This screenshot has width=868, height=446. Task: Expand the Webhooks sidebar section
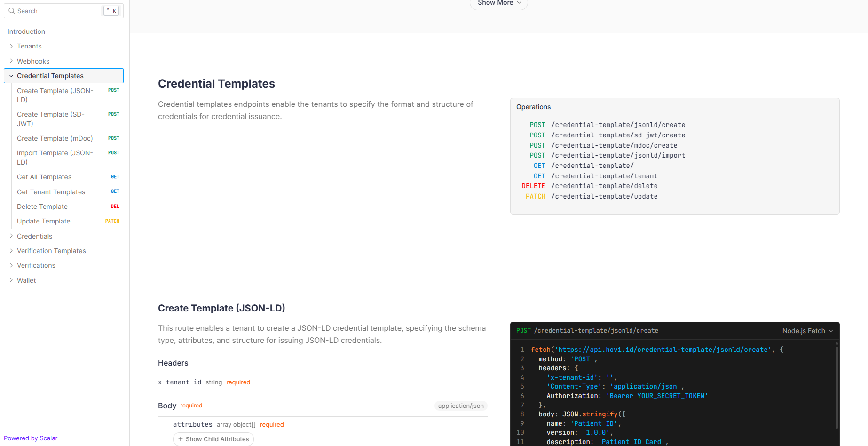pyautogui.click(x=11, y=61)
